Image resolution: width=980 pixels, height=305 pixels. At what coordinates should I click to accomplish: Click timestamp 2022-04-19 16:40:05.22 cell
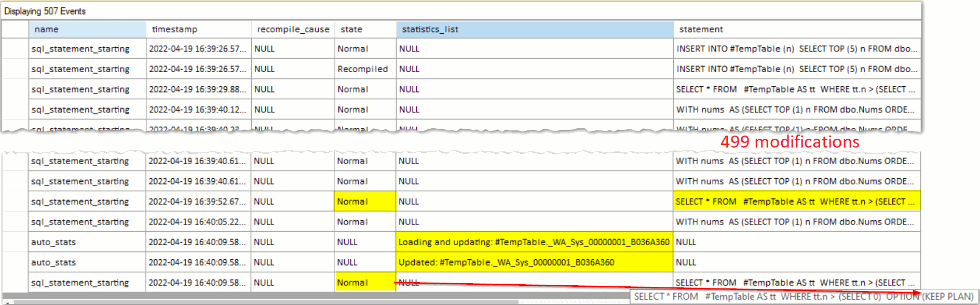pos(198,222)
